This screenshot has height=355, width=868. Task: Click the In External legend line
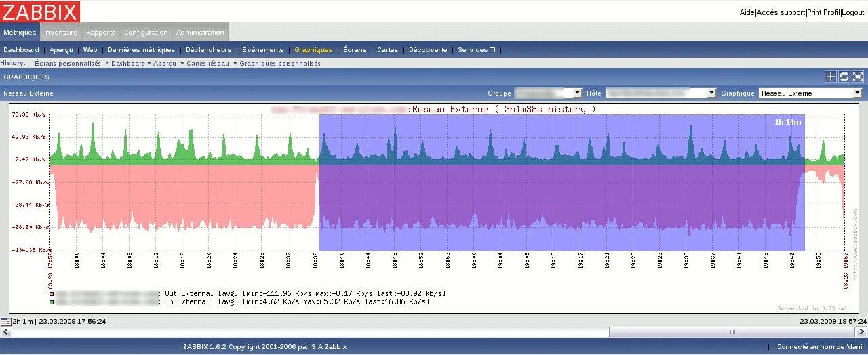(239, 301)
